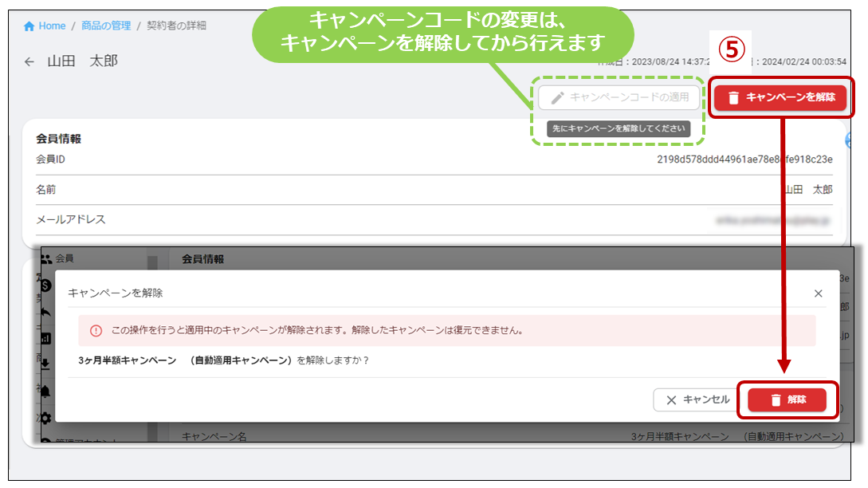Open the 商品の管理 breadcrumb link
The width and height of the screenshot is (868, 488).
point(106,26)
